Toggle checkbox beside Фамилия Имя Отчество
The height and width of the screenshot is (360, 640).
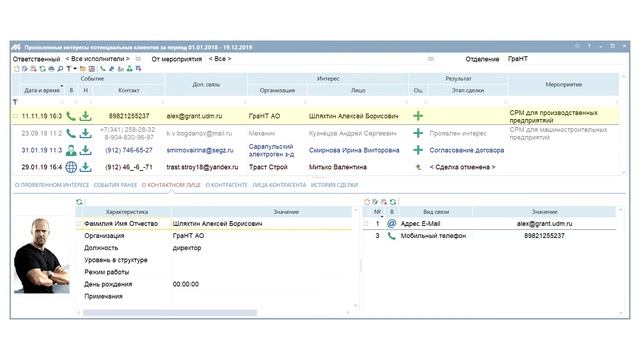pyautogui.click(x=79, y=224)
